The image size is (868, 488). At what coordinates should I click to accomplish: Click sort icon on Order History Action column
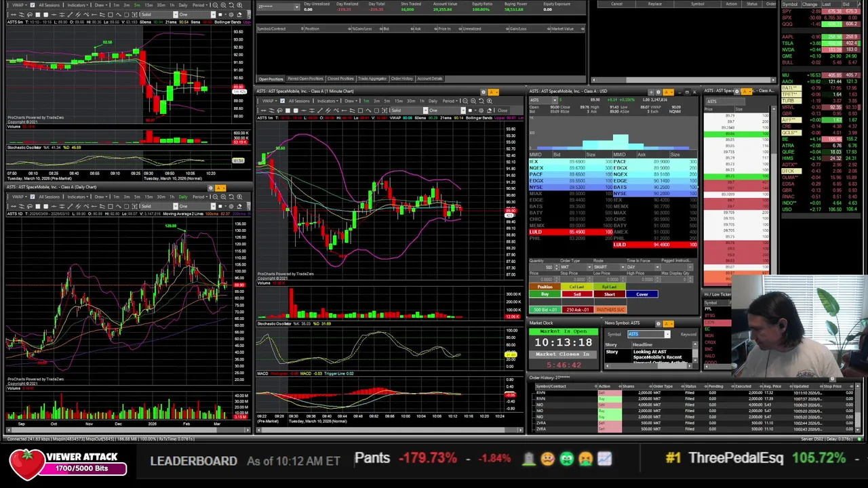(x=620, y=386)
